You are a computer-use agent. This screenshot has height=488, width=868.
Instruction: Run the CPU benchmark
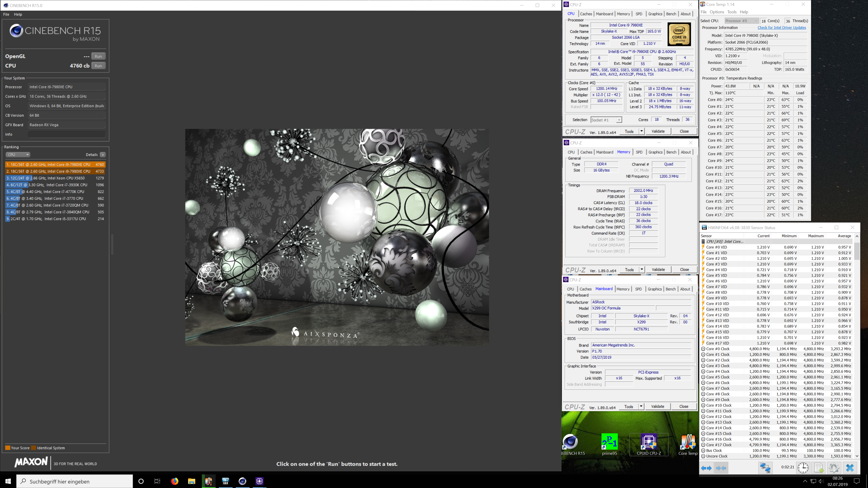point(98,66)
